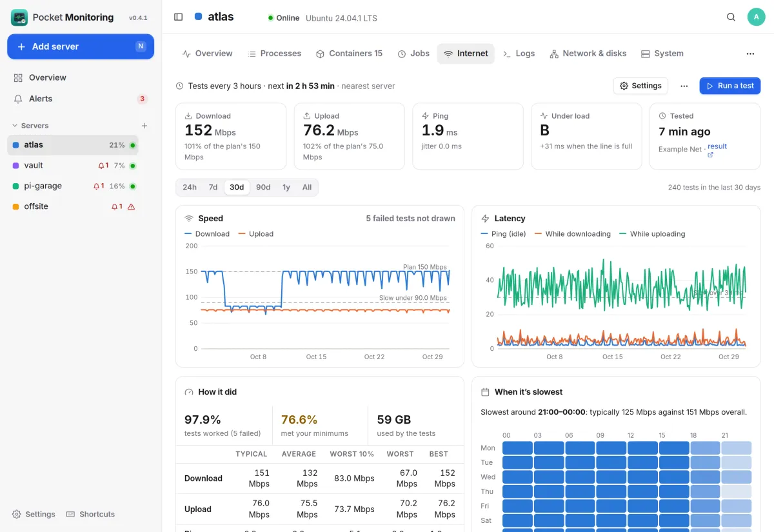Open the result link in Tested card
This screenshot has height=532, width=774.
(717, 146)
